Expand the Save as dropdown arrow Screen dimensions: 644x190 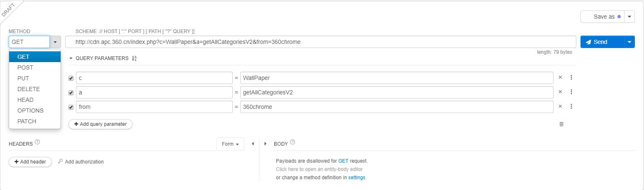coord(629,17)
